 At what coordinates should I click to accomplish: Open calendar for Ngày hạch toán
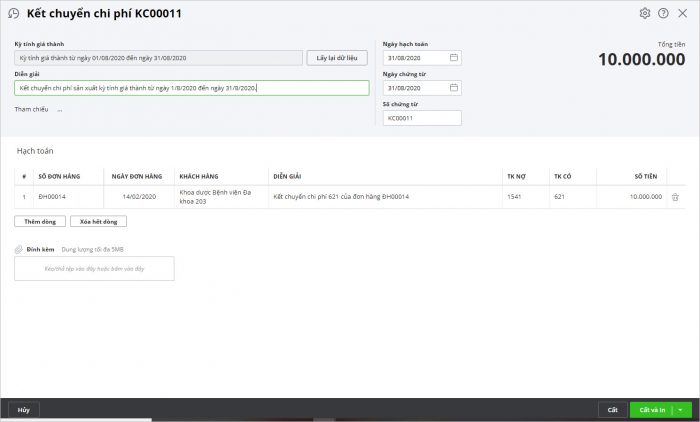click(454, 58)
